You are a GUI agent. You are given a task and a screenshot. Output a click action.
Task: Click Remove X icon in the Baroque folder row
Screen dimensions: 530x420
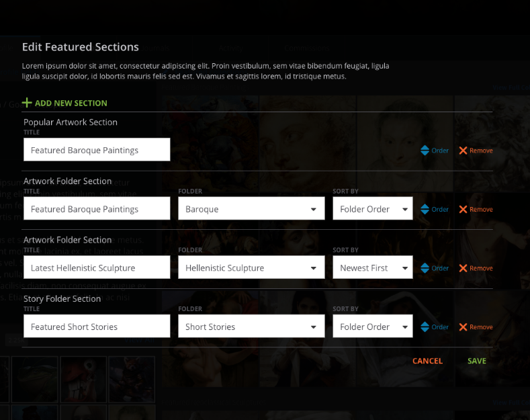[x=463, y=209]
